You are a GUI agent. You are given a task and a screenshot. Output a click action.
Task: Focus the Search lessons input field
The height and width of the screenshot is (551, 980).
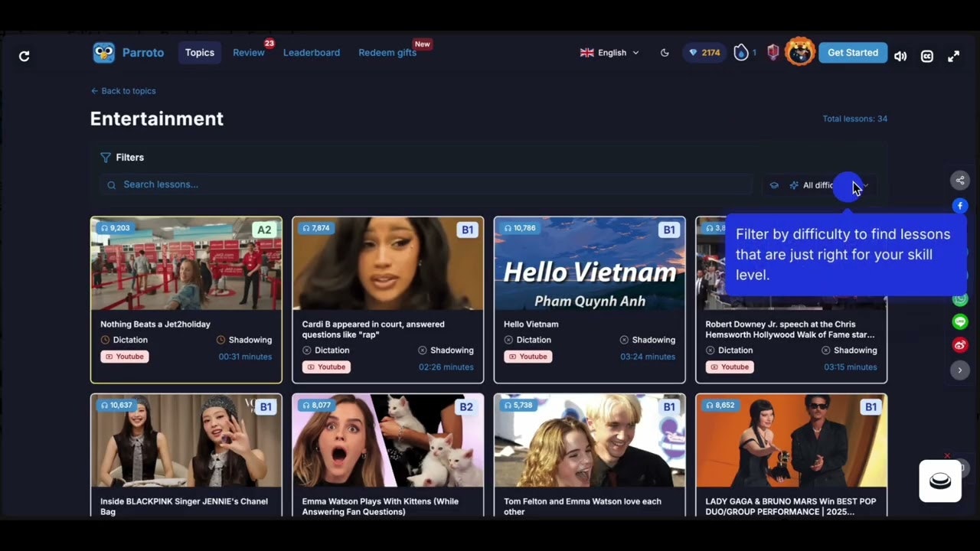pyautogui.click(x=426, y=184)
